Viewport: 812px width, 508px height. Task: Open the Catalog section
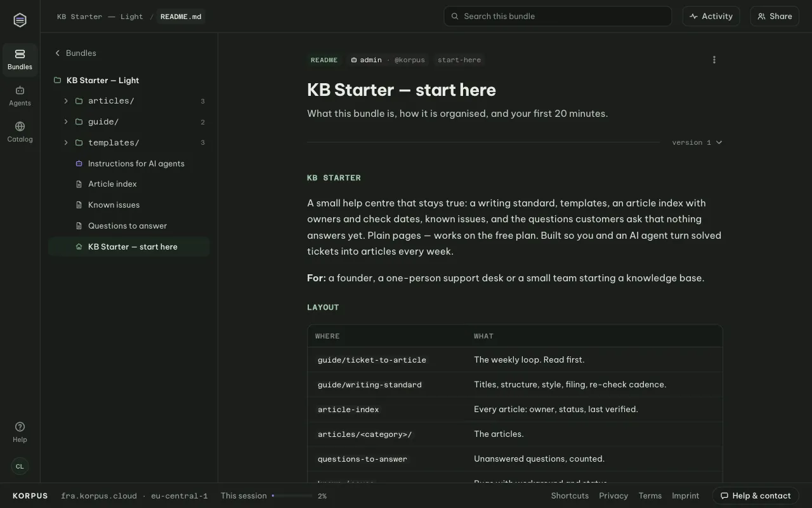click(20, 132)
